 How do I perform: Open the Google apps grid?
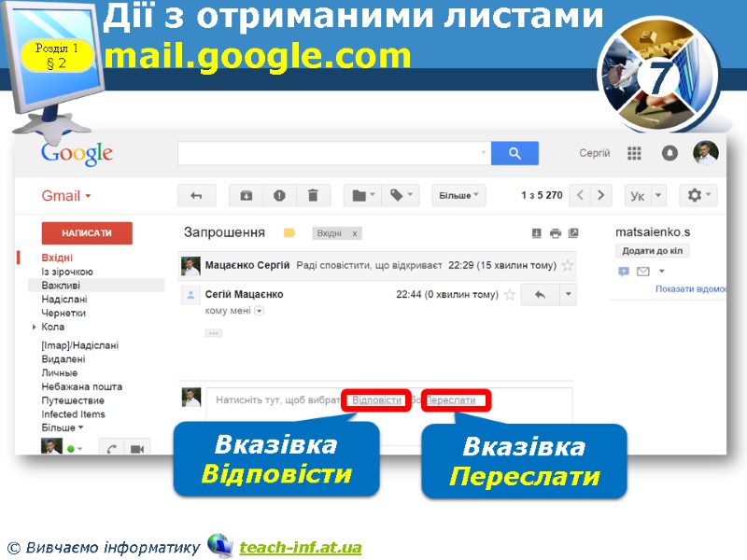coord(633,153)
